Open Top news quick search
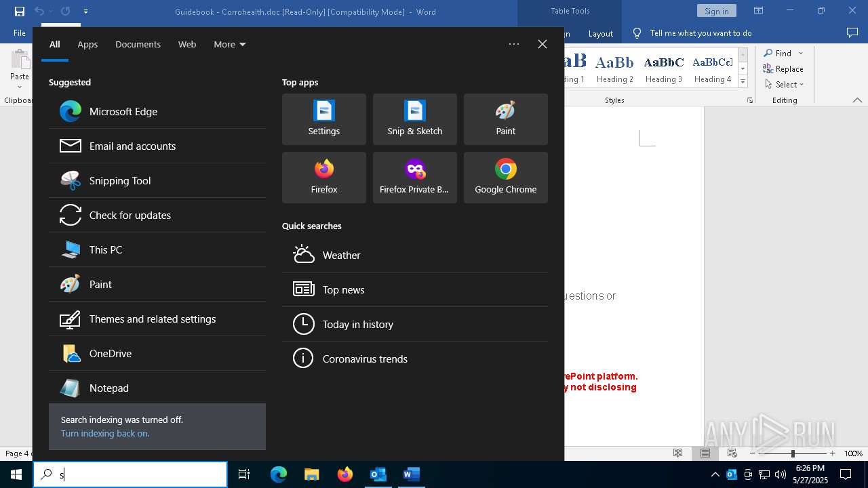Image resolution: width=868 pixels, height=488 pixels. click(x=415, y=289)
